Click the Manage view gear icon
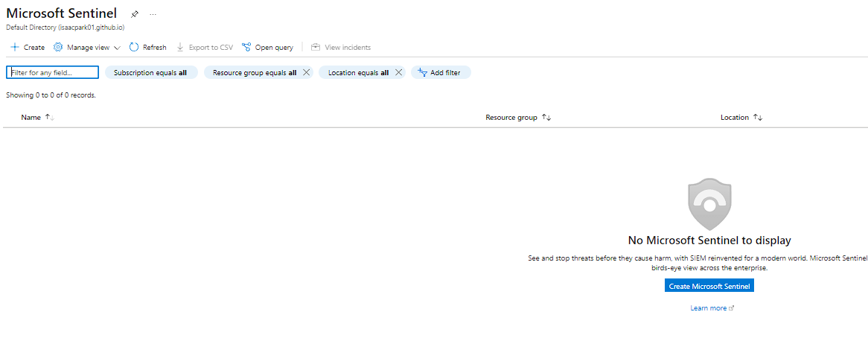Screen dimensions: 868x341 coord(58,47)
